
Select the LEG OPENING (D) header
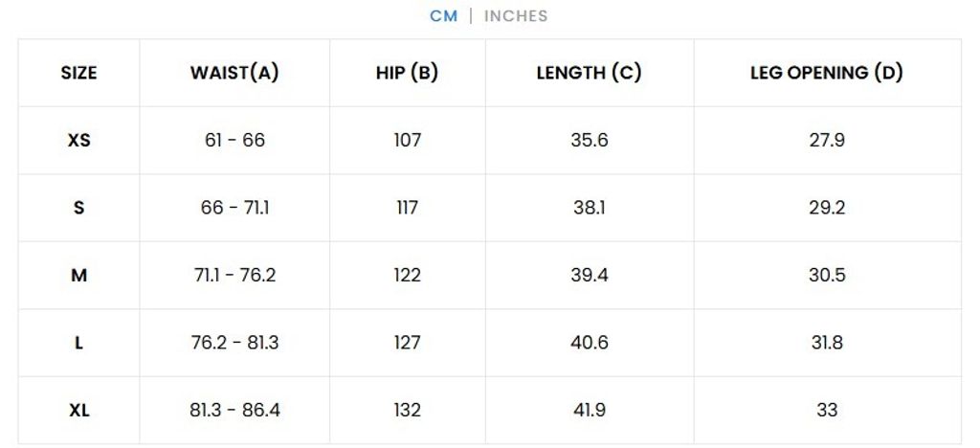827,73
